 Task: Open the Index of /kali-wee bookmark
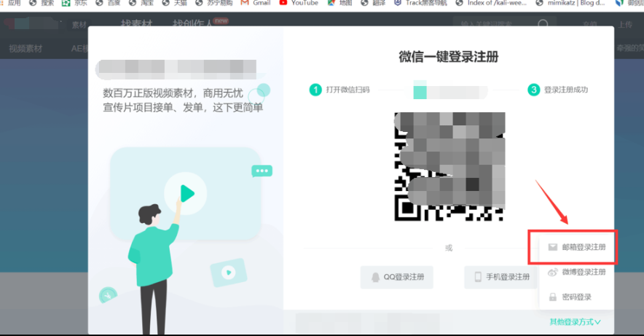tap(491, 3)
